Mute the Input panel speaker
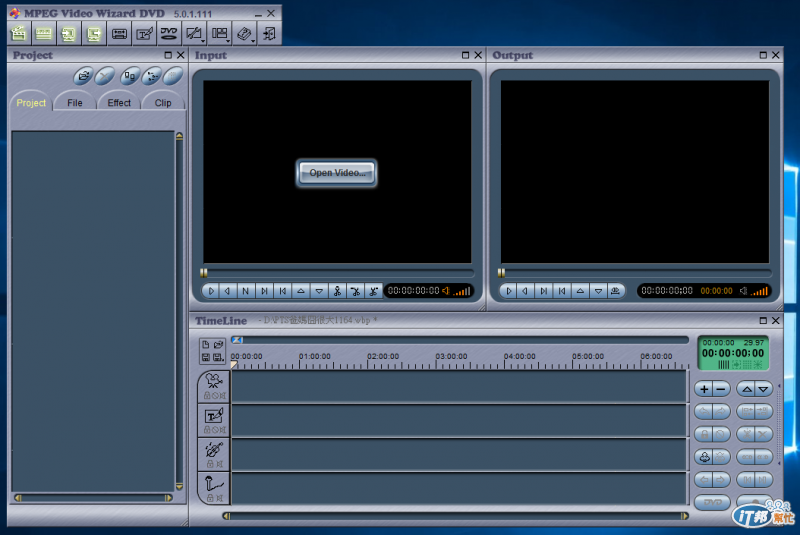 445,291
